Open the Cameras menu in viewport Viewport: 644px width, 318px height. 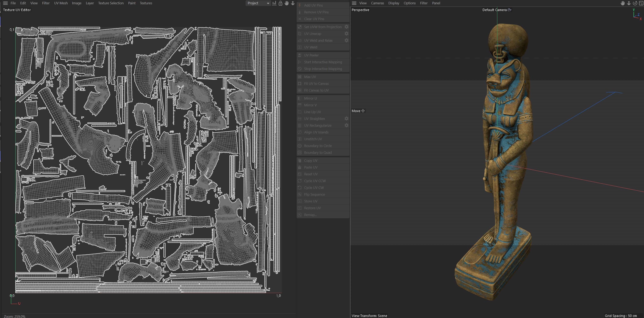click(377, 3)
